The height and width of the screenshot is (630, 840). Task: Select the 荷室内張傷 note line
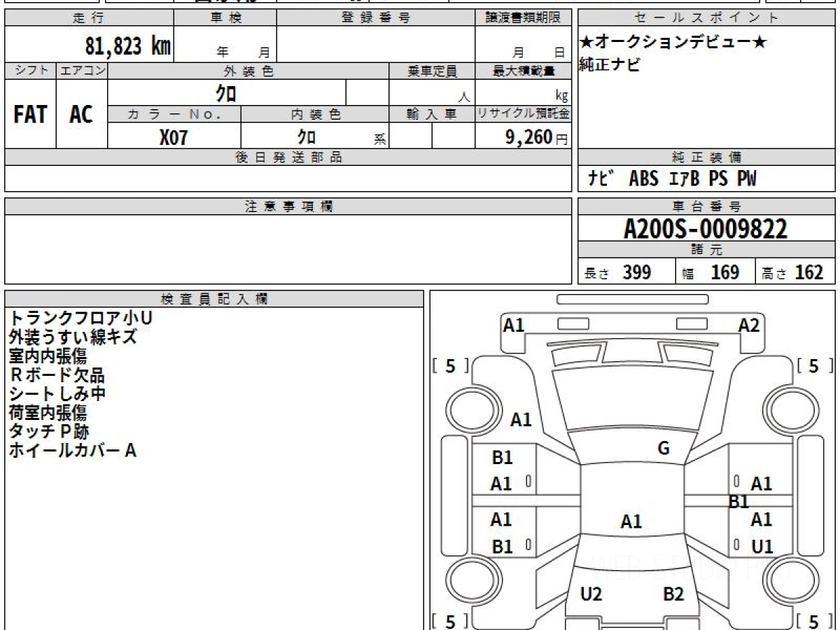click(48, 412)
